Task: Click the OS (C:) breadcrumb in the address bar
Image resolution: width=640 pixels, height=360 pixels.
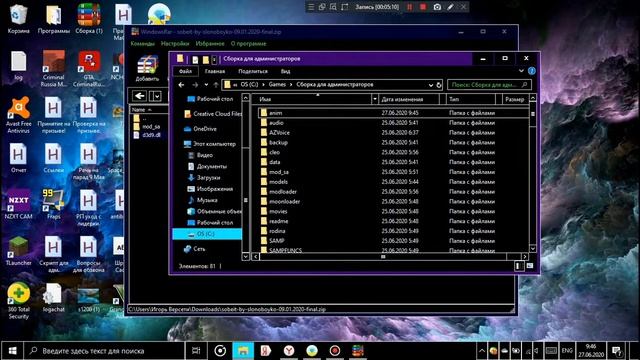Action: 249,84
